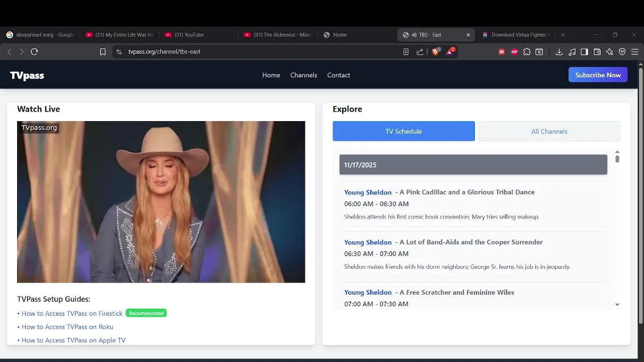
Task: Select the All Channels tab
Action: tap(549, 131)
